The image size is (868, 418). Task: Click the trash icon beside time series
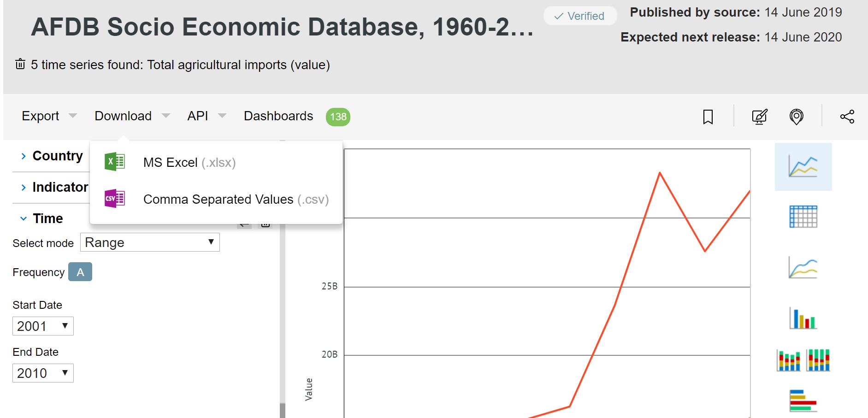click(20, 65)
